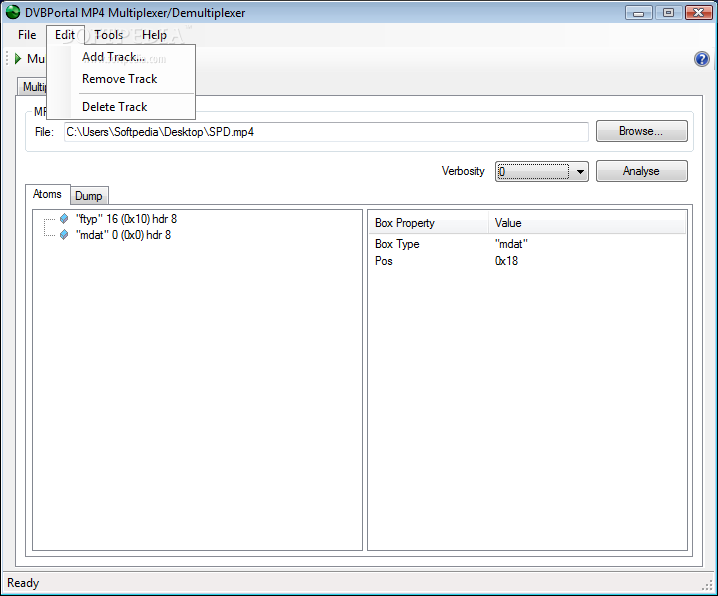Click the "mdat" value cell
718x596 pixels.
click(511, 244)
